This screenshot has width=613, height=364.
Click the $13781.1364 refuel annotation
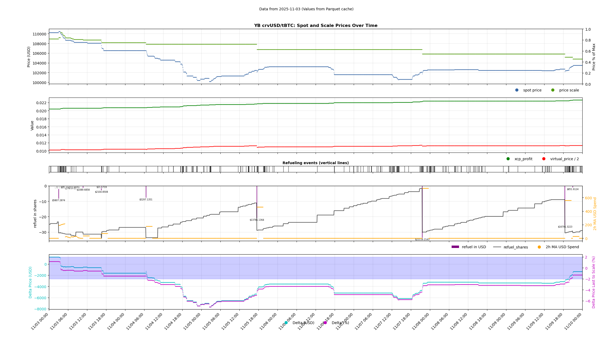tap(257, 220)
